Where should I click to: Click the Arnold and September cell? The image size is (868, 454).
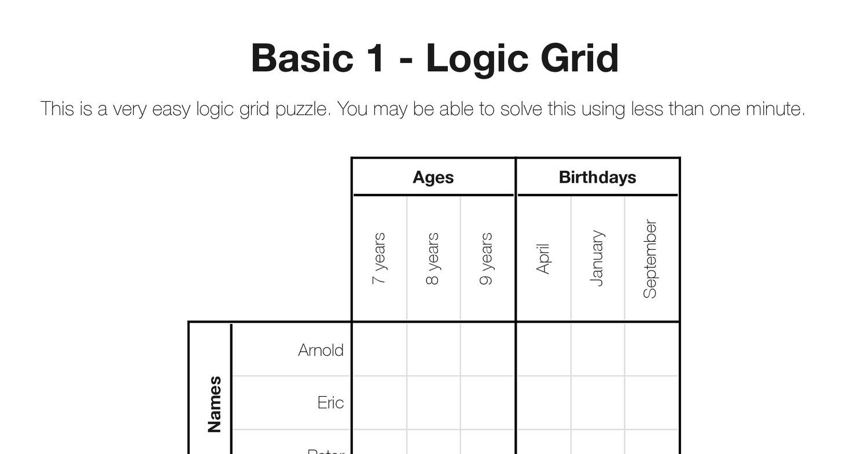(651, 349)
